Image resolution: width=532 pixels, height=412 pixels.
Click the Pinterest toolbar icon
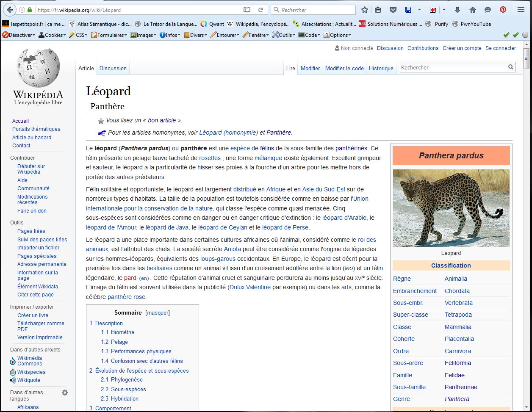point(503,10)
